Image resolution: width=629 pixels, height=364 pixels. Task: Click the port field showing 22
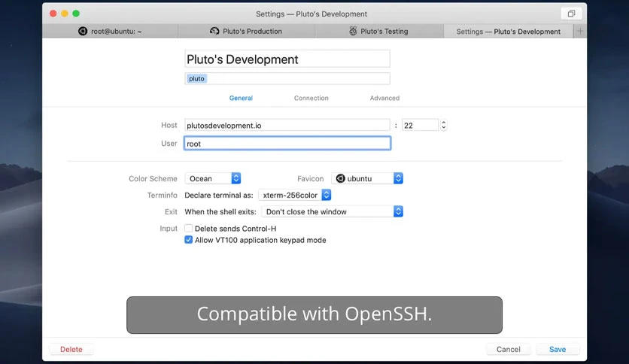click(420, 125)
